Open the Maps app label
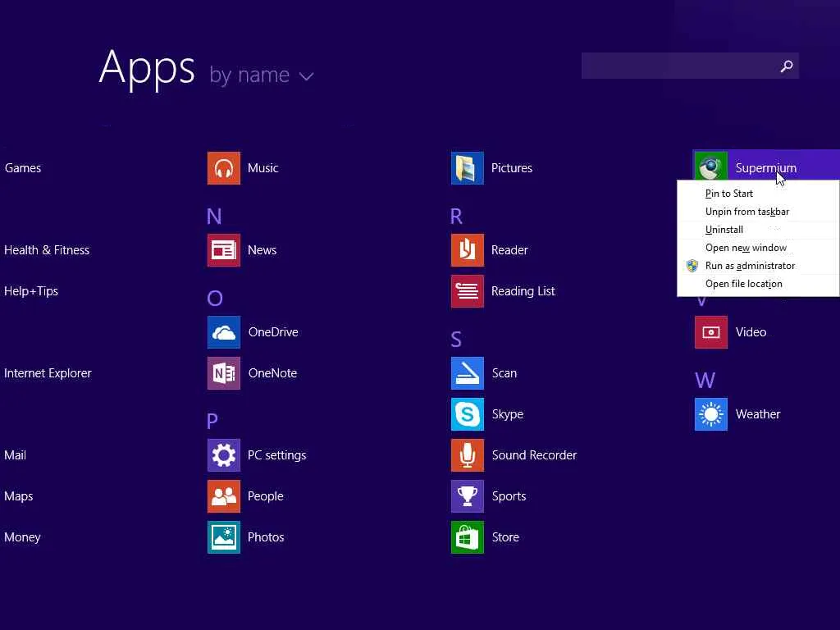The height and width of the screenshot is (630, 840). [19, 496]
